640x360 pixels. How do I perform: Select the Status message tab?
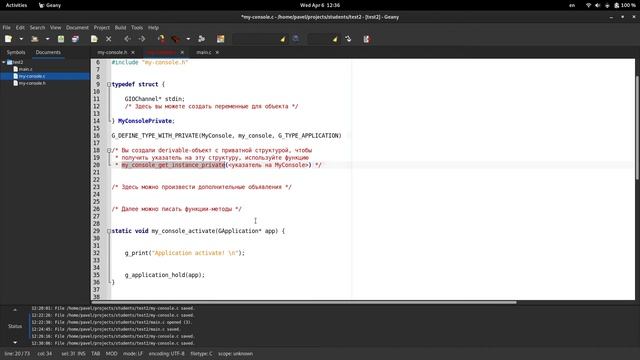point(15,326)
